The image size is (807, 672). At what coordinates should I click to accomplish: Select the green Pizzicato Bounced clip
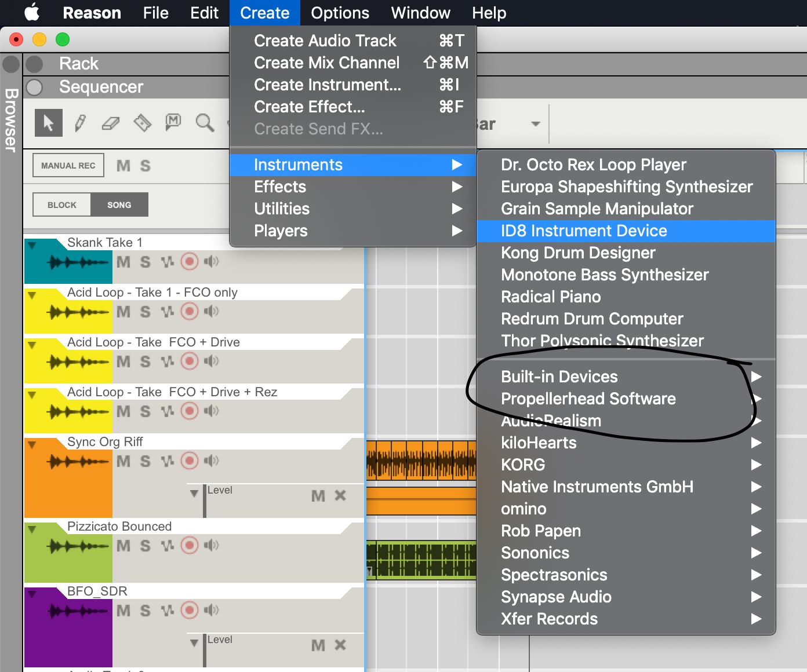[x=421, y=560]
